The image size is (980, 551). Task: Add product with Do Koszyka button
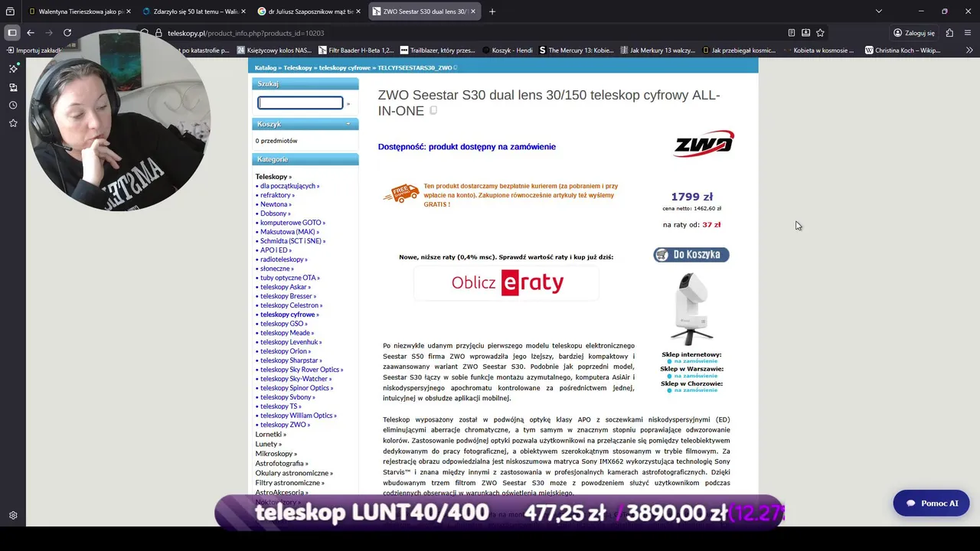click(691, 255)
